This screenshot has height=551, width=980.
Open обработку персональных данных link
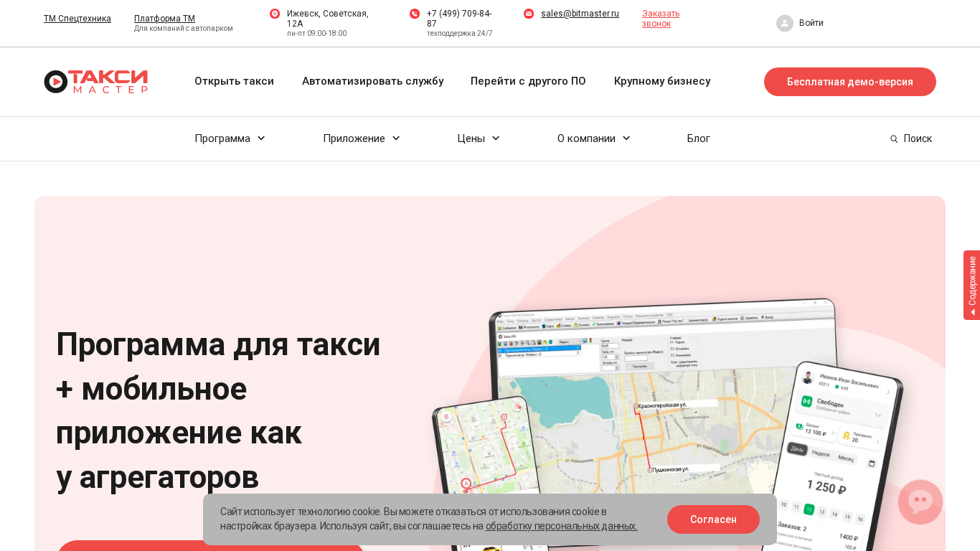tap(561, 526)
